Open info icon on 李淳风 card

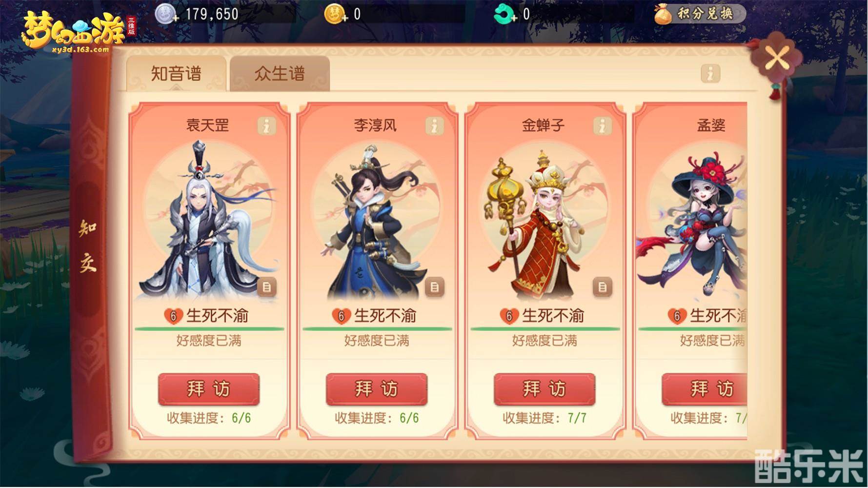coord(434,126)
